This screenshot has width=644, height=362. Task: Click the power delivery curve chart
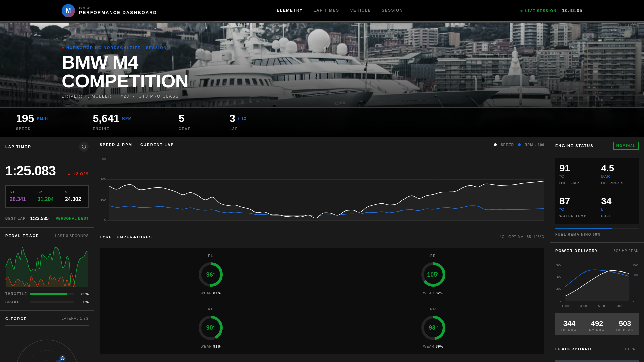tap(597, 285)
